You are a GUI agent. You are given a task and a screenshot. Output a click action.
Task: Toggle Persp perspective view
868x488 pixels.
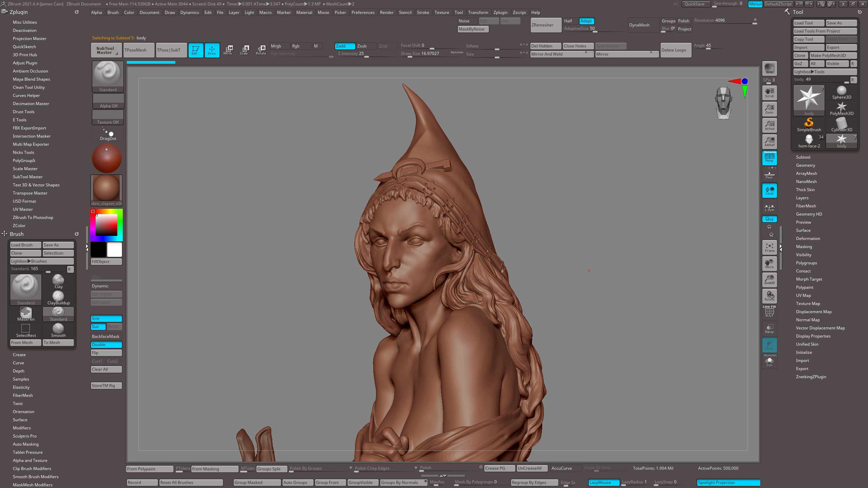click(769, 158)
